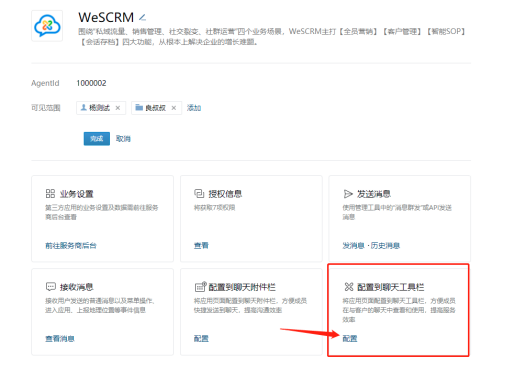
Task: Click the 业务设置 grid icon
Action: [50, 194]
